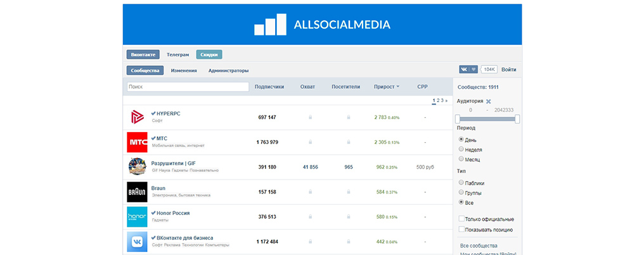The image size is (644, 255).
Task: Click the AllSocialMedia bar chart logo
Action: pos(270,24)
